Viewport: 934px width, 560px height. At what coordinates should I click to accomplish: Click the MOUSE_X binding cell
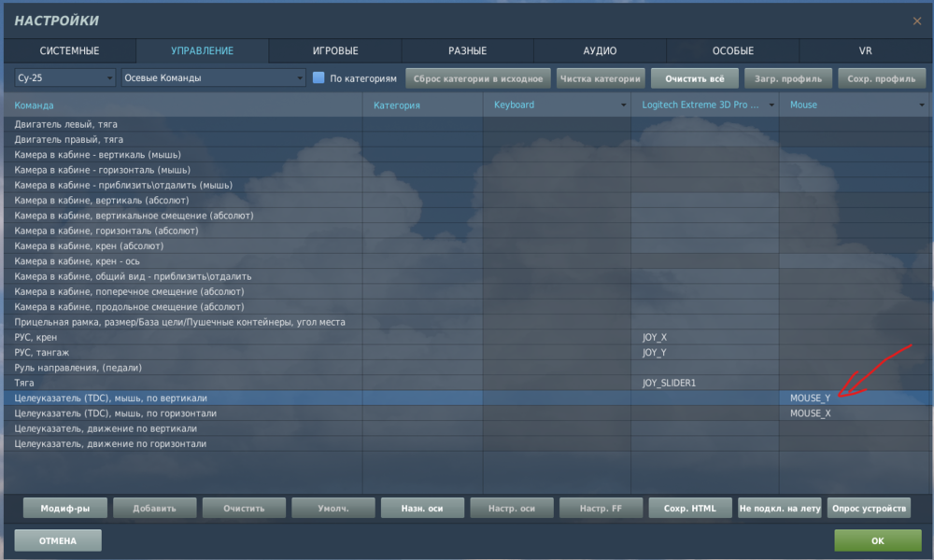[855, 413]
